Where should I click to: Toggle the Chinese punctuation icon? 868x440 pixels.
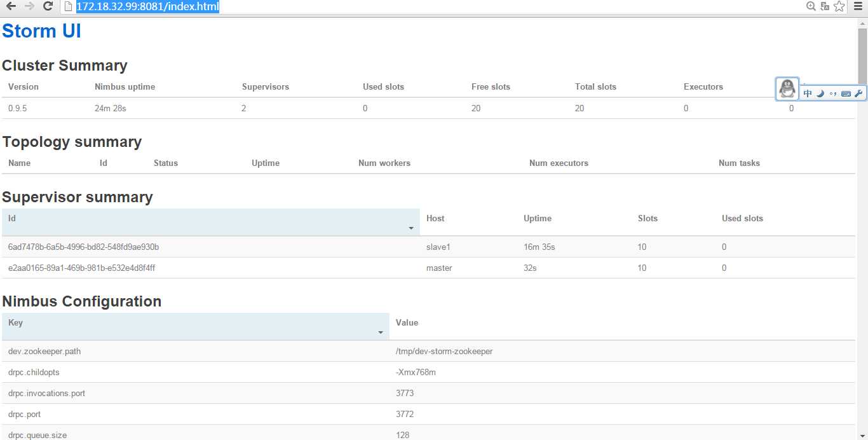(832, 93)
